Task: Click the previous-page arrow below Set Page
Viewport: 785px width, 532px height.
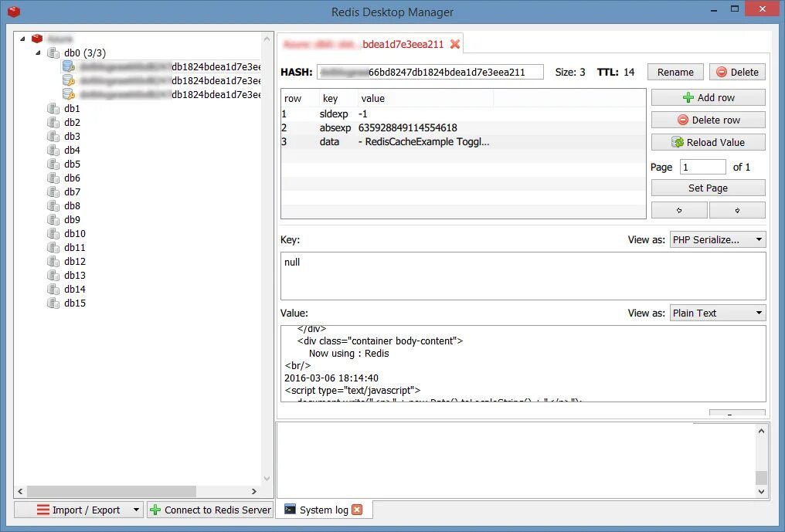Action: (x=678, y=209)
